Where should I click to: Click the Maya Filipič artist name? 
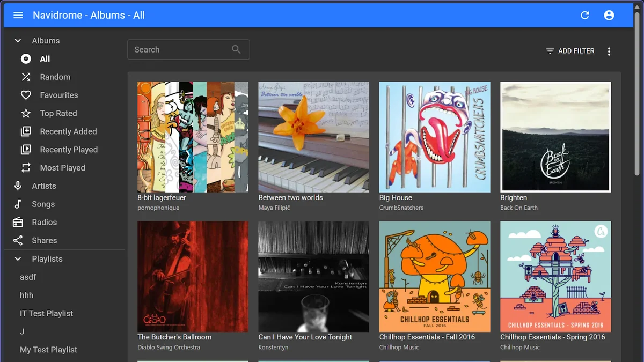pyautogui.click(x=274, y=208)
